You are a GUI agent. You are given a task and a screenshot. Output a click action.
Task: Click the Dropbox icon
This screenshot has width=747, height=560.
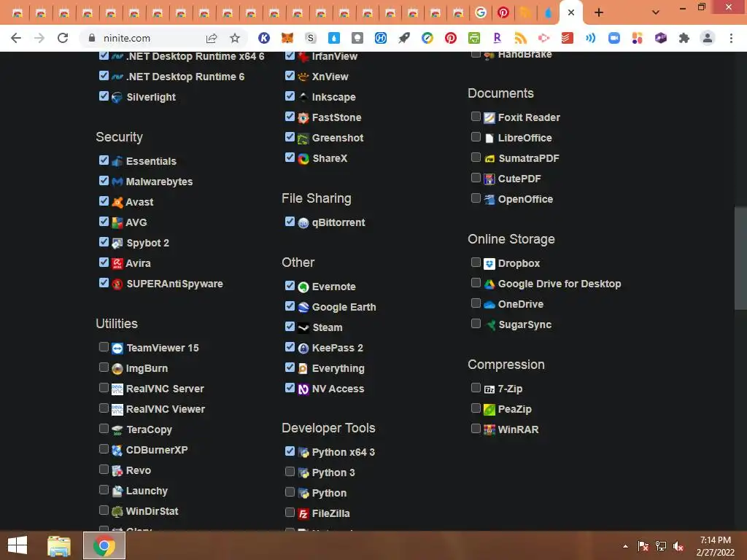(489, 263)
